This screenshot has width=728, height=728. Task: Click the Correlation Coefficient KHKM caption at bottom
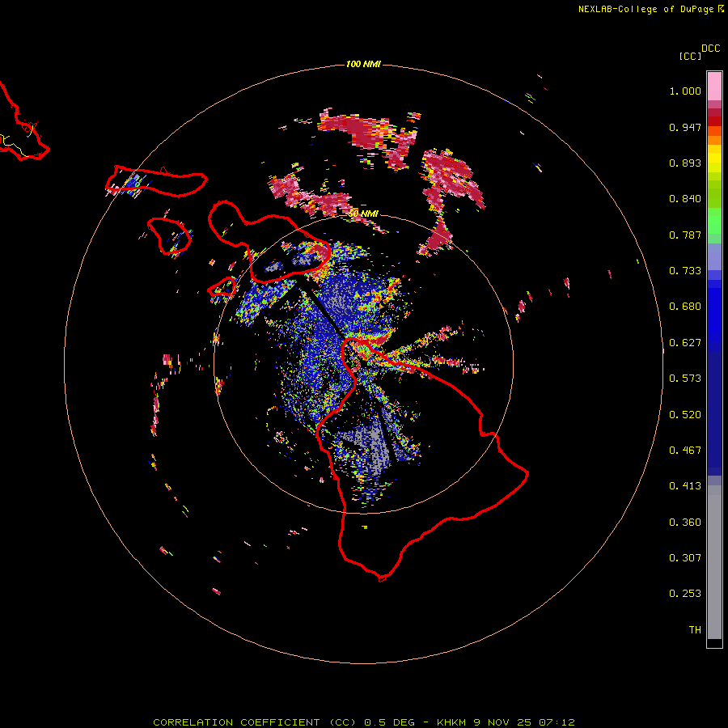pos(364,722)
